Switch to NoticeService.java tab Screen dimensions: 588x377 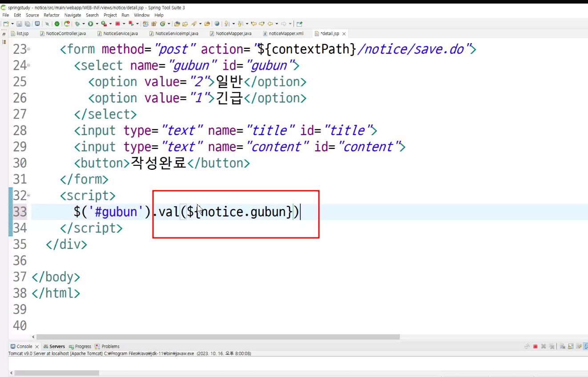117,33
